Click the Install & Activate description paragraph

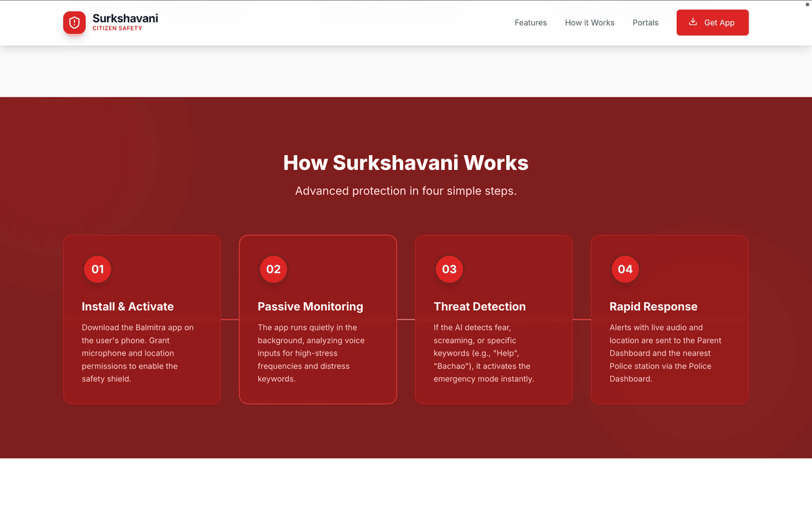(139, 353)
